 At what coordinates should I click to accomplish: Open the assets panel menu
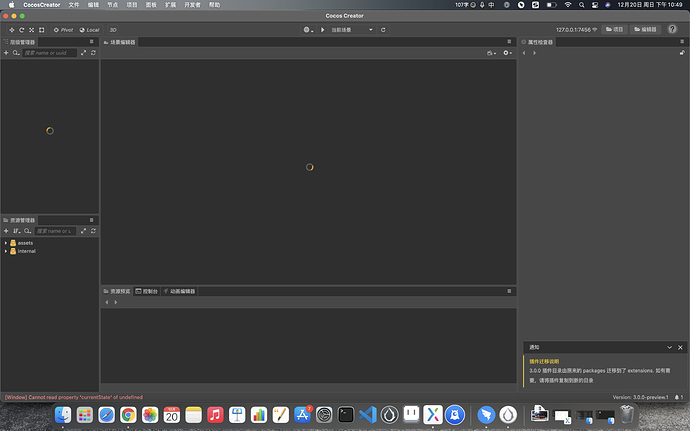point(92,220)
